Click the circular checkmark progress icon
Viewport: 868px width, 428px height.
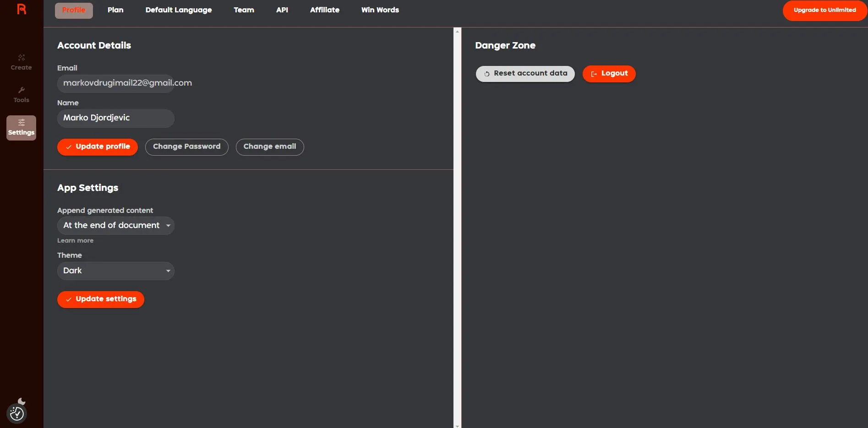(17, 414)
